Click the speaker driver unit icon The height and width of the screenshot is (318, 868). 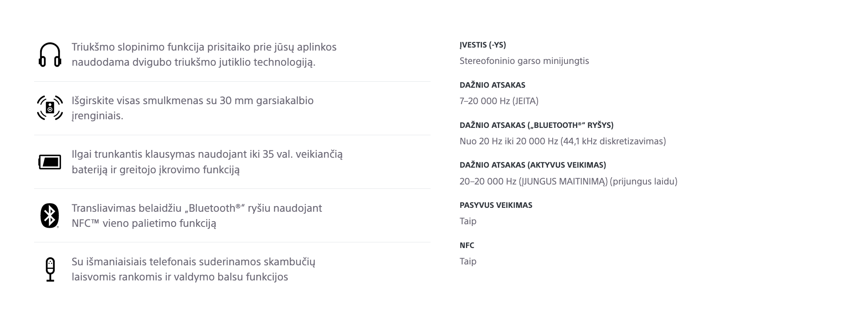click(x=50, y=108)
